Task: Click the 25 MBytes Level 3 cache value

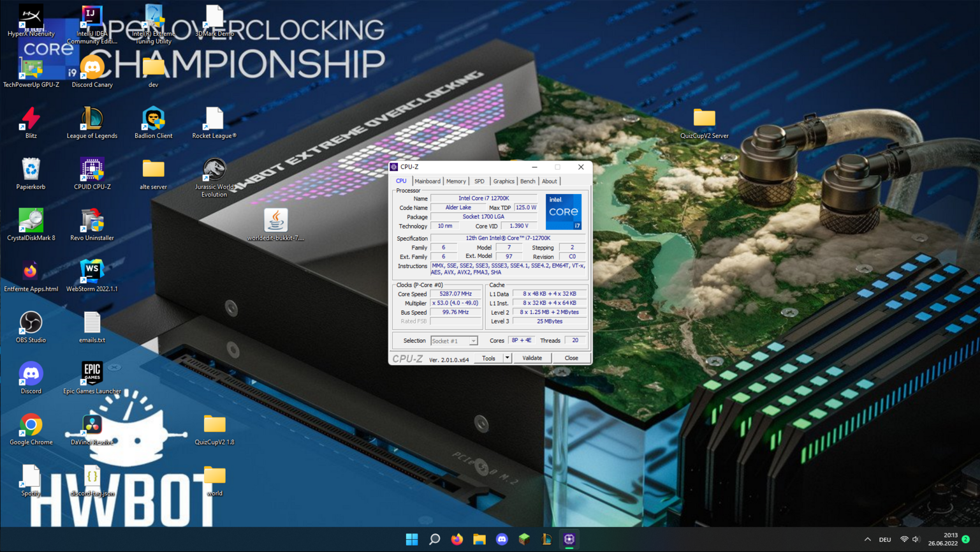Action: (550, 322)
